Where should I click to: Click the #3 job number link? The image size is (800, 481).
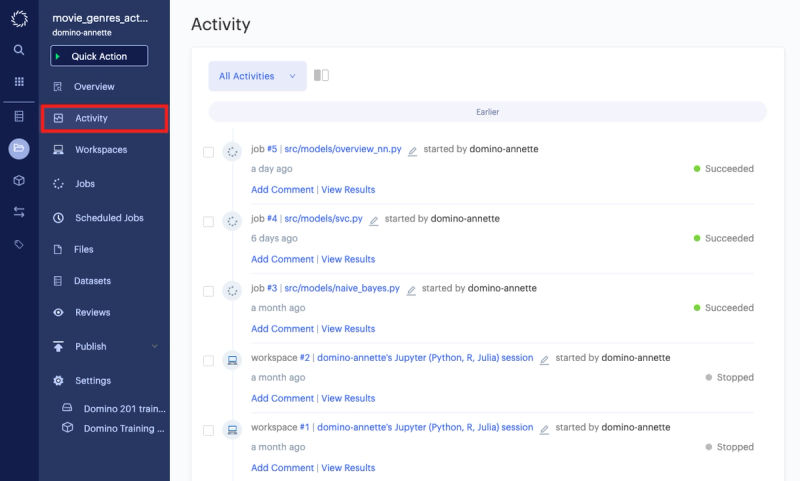coord(272,288)
